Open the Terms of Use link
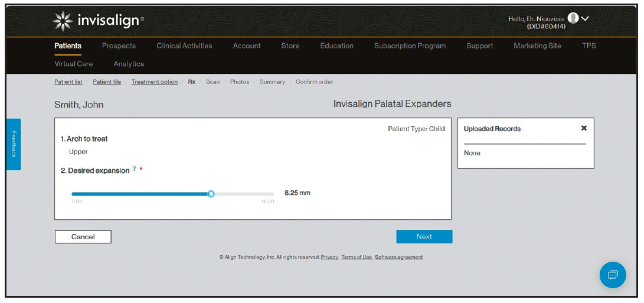This screenshot has width=644, height=303. pyautogui.click(x=357, y=257)
